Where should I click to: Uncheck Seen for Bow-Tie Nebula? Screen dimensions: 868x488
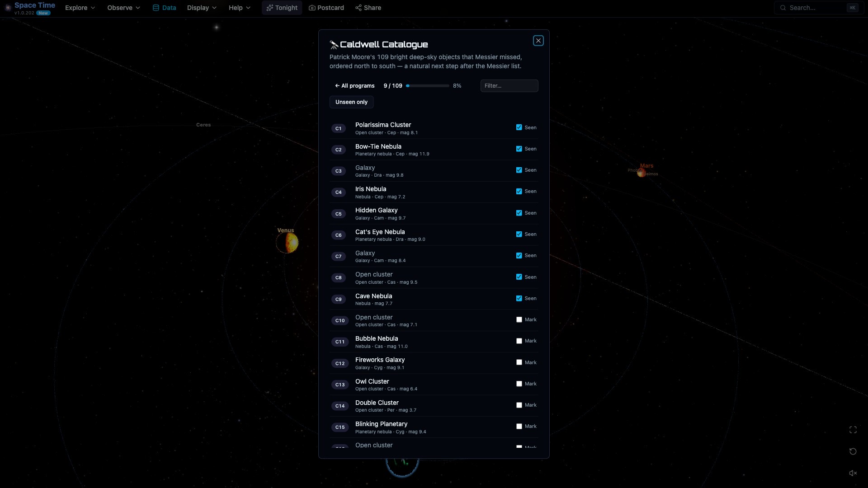(519, 149)
